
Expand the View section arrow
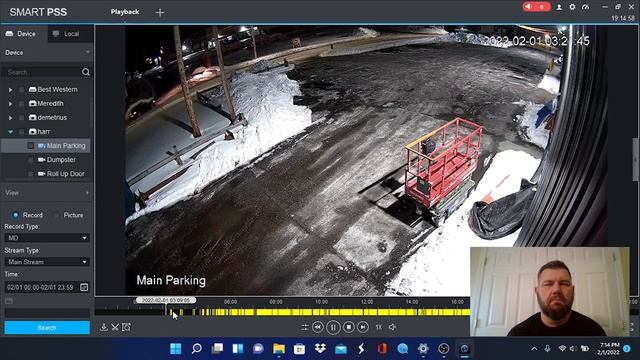(x=87, y=192)
